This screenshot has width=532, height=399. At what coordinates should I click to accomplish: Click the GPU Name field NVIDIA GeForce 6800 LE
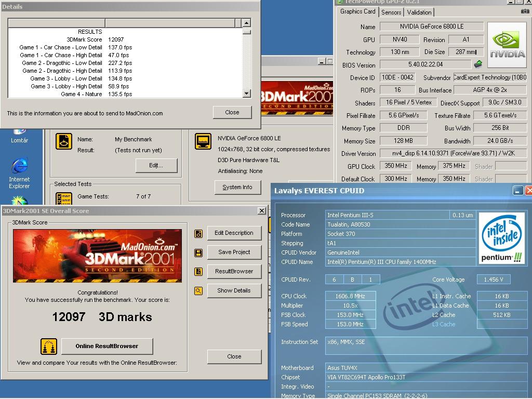point(432,26)
